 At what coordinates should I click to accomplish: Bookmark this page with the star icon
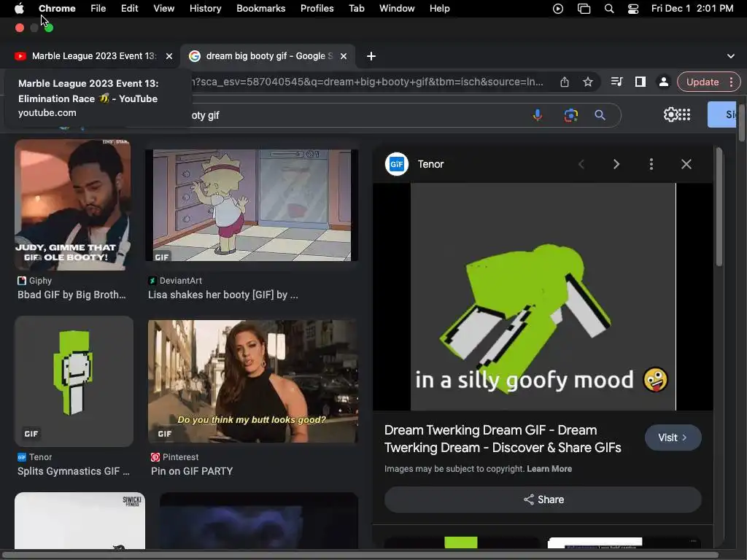click(588, 82)
